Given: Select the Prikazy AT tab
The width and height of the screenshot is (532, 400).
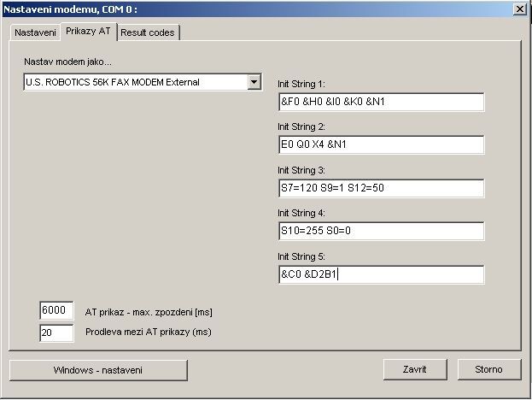Looking at the screenshot, I should (x=90, y=31).
